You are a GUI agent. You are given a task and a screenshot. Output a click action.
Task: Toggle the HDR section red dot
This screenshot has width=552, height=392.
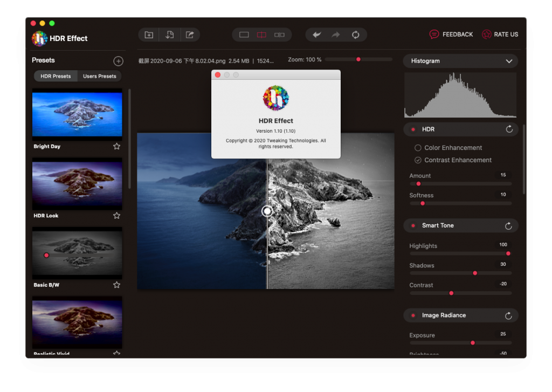[x=413, y=129]
